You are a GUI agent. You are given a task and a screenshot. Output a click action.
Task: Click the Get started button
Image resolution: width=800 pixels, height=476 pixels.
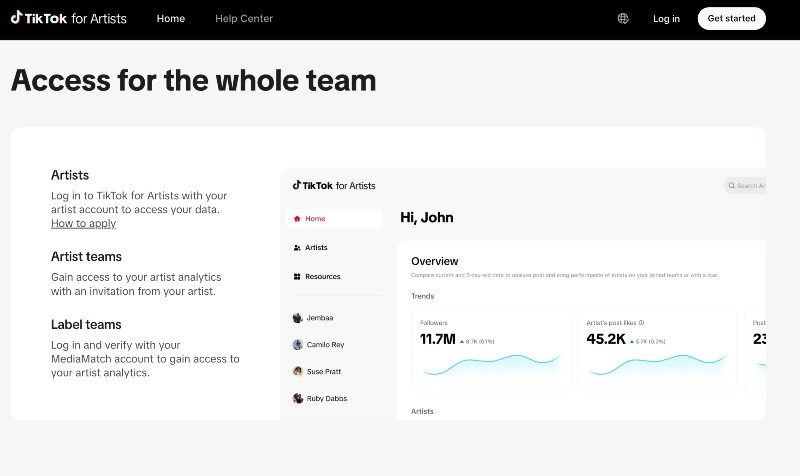click(x=731, y=18)
